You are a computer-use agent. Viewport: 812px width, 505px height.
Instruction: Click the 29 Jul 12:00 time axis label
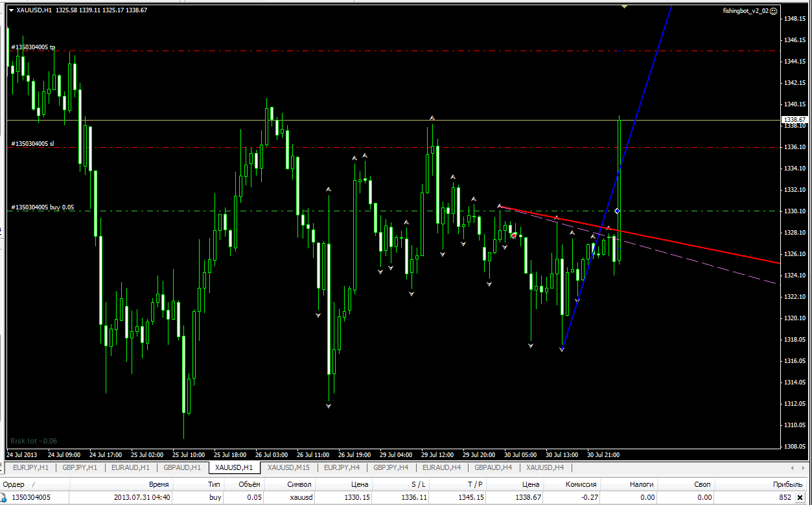click(437, 454)
